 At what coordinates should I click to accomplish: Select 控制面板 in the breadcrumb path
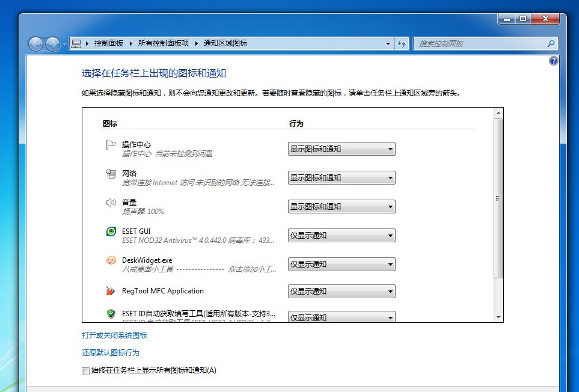coord(108,43)
